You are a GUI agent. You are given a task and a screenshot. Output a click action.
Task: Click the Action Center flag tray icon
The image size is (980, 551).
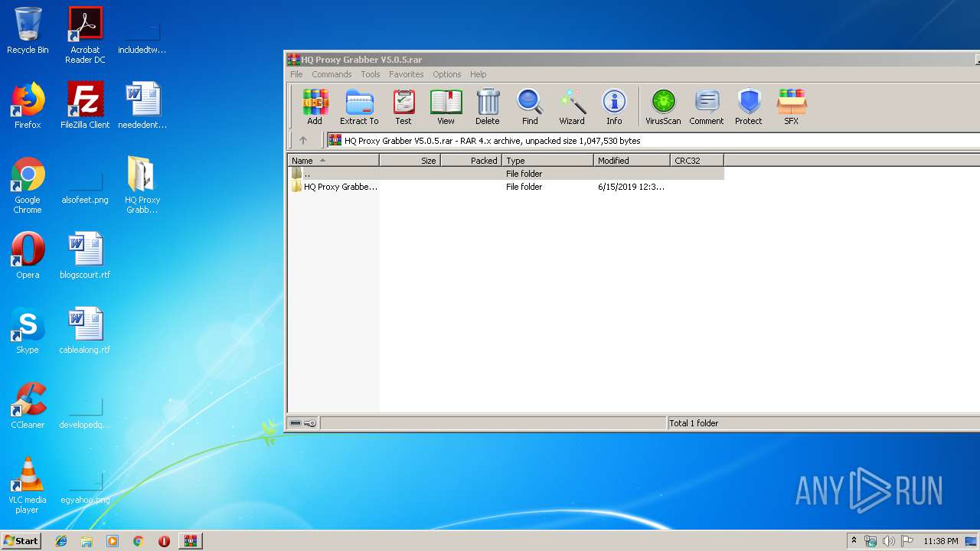click(x=906, y=541)
